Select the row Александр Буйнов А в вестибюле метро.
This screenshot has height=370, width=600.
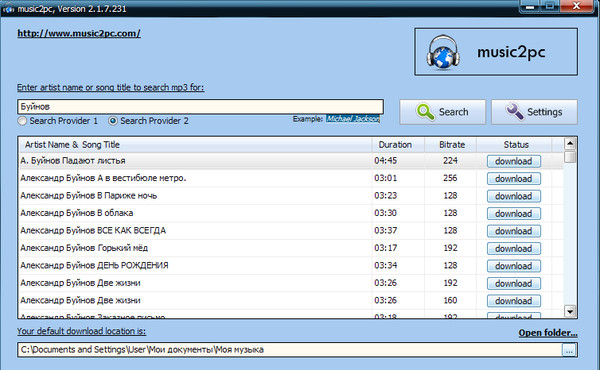click(x=291, y=178)
